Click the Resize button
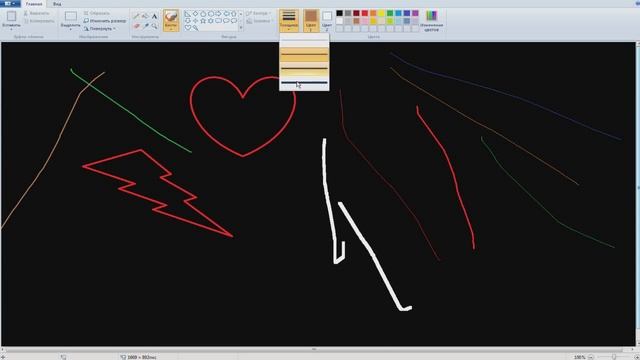640x360 pixels. click(x=105, y=20)
